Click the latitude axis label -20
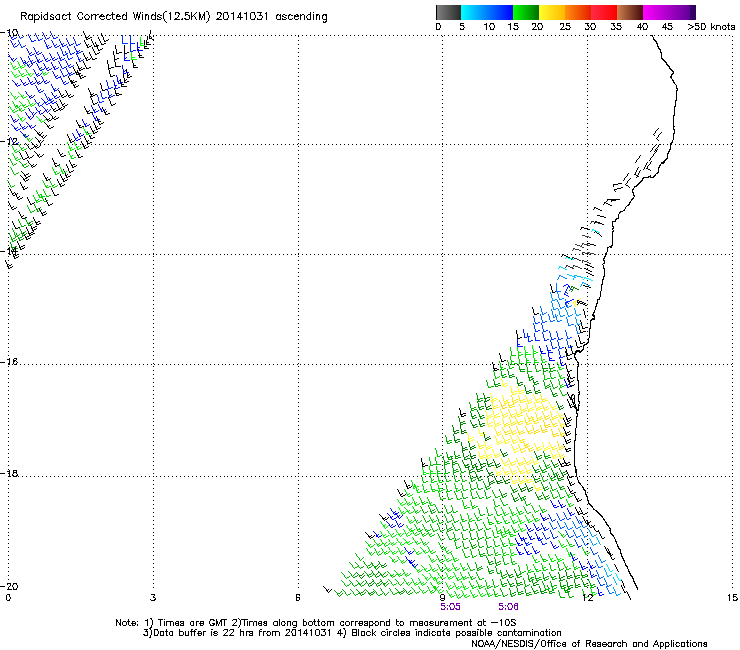Viewport: 740px width, 650px height. point(10,586)
